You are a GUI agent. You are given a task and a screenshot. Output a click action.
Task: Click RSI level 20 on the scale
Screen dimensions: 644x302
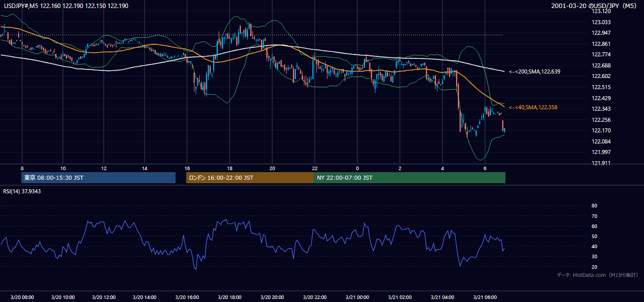pyautogui.click(x=594, y=267)
